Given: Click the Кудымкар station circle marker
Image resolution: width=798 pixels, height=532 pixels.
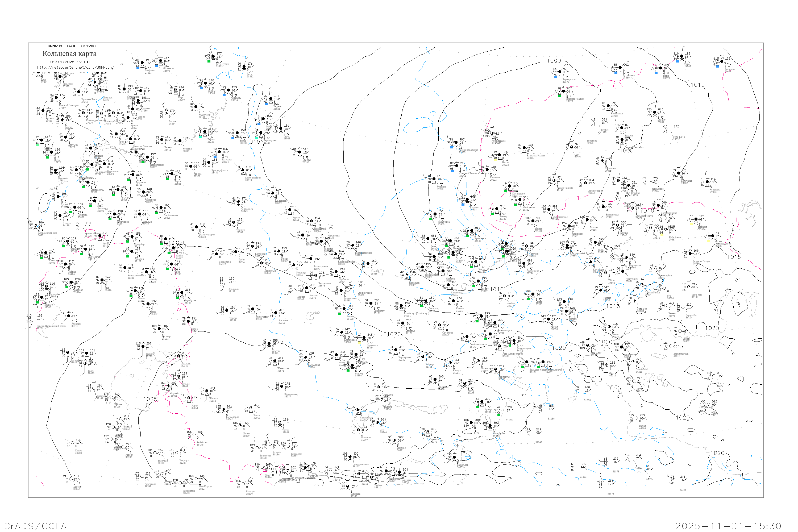Looking at the screenshot, I should tap(196, 107).
